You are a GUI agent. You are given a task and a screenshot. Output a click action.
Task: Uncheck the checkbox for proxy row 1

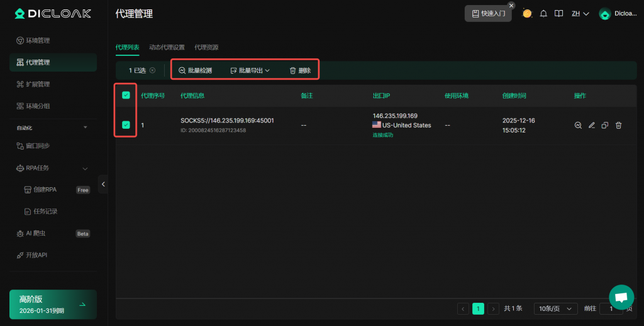tap(126, 126)
